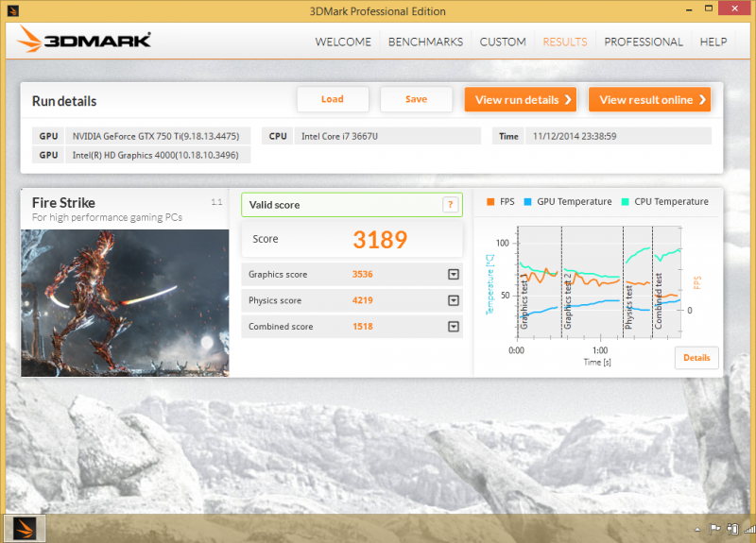This screenshot has width=756, height=543.
Task: Click the Physics score value 4219
Action: 362,300
